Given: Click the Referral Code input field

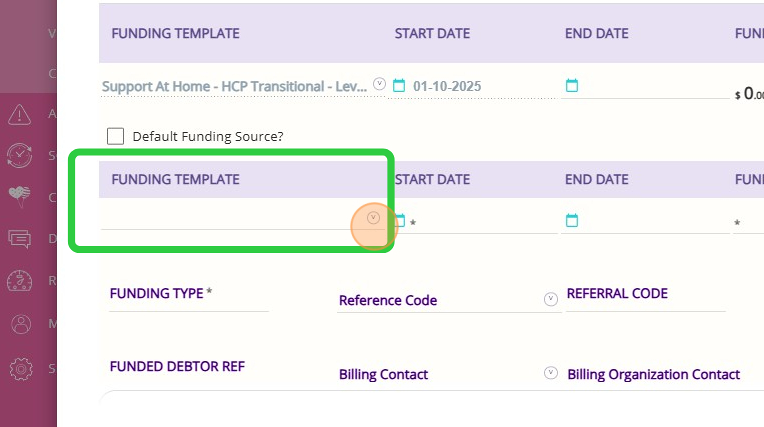Looking at the screenshot, I should pos(645,306).
